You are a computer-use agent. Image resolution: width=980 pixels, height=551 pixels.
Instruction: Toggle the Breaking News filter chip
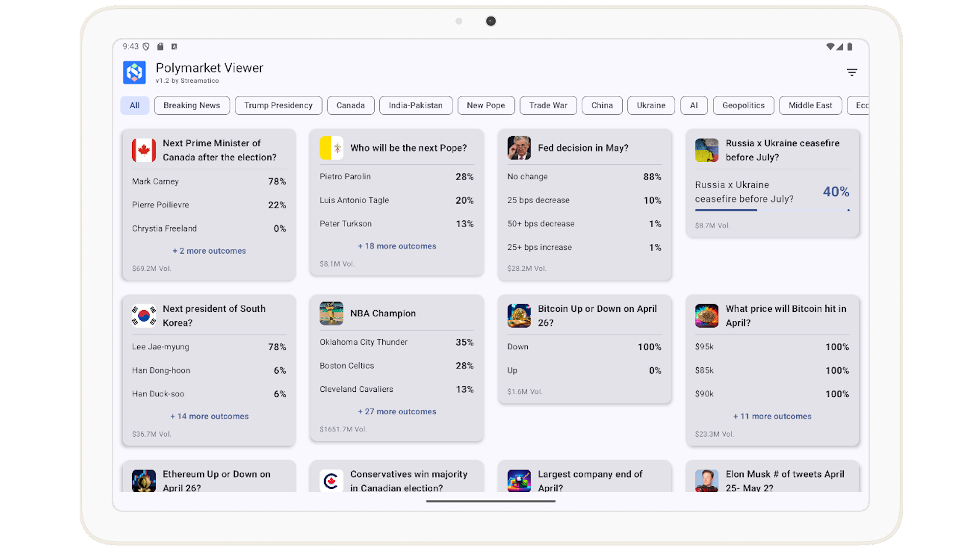tap(191, 106)
